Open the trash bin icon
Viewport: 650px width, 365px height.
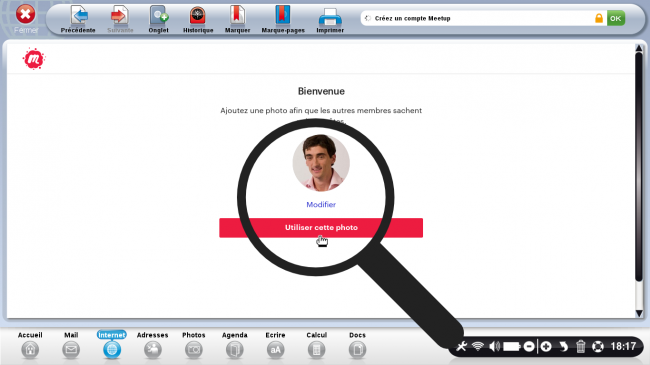pyautogui.click(x=580, y=346)
